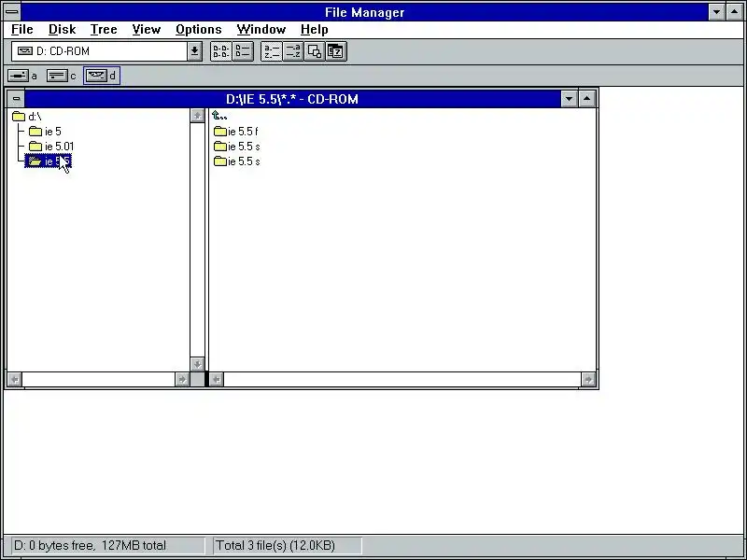
Task: Open the File menu
Action: pyautogui.click(x=21, y=30)
